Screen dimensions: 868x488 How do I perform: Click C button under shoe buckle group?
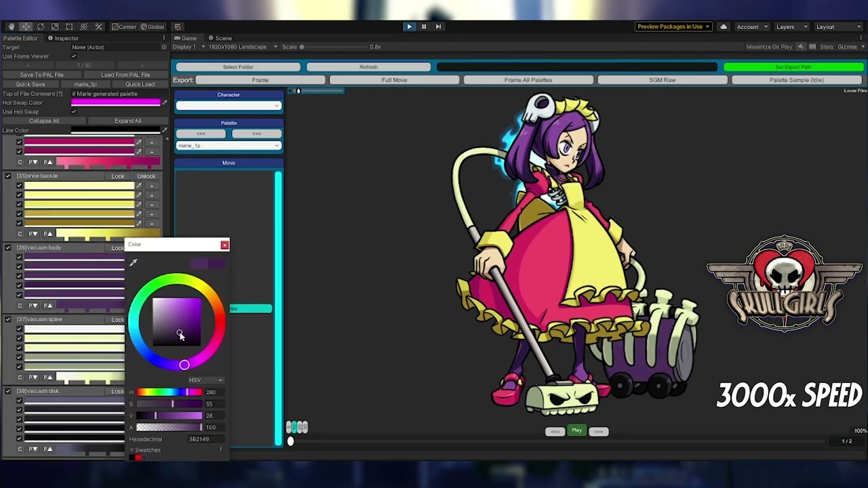click(x=20, y=234)
